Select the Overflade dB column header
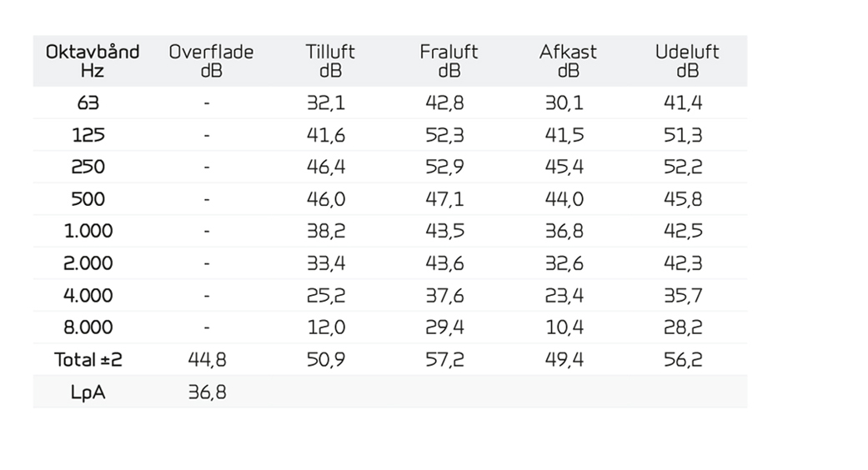Image resolution: width=868 pixels, height=470 pixels. [211, 62]
